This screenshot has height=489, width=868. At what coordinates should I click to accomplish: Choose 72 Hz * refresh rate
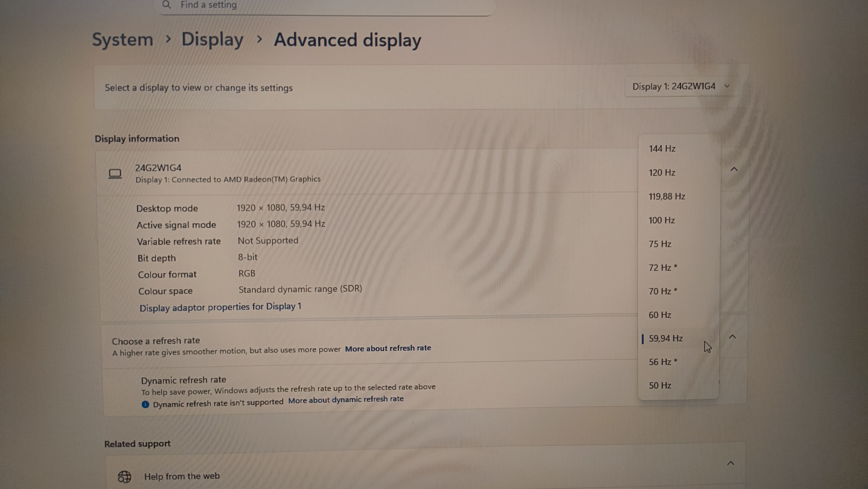click(662, 268)
